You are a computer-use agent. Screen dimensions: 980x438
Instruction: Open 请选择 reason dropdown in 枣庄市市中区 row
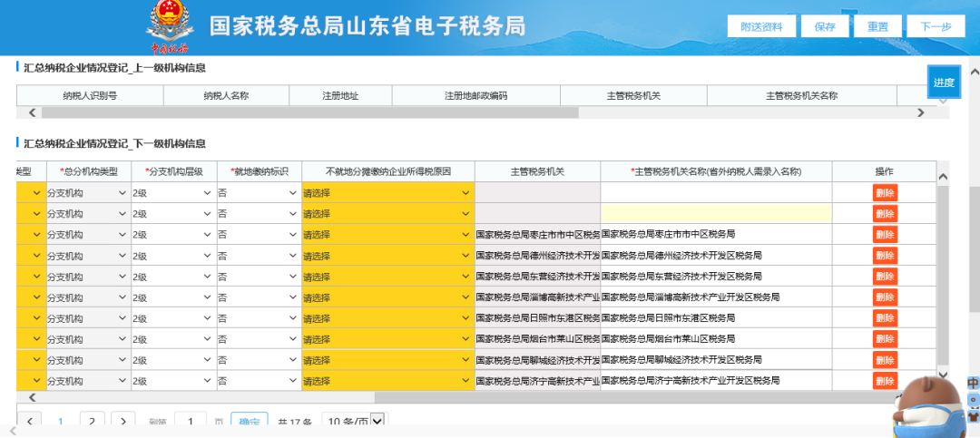pos(387,235)
